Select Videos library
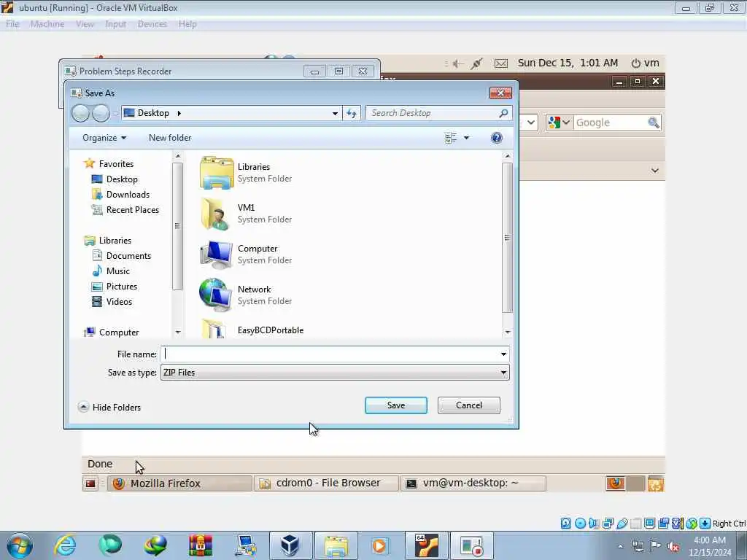 112,301
